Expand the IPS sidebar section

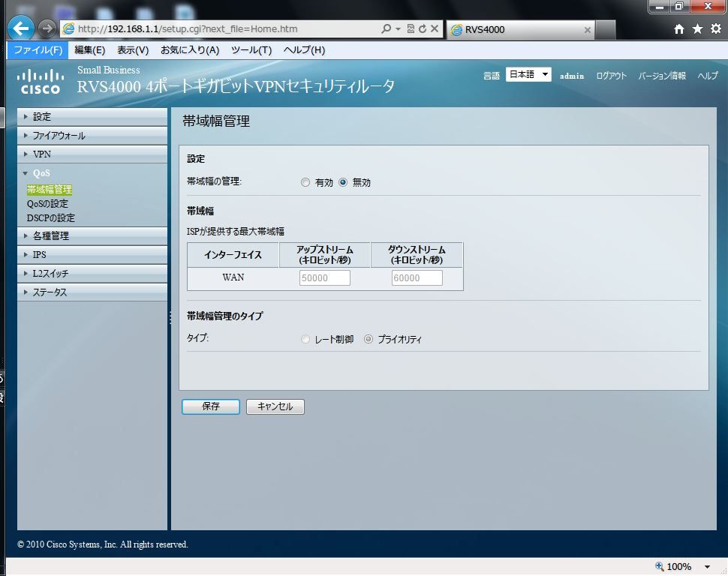click(x=92, y=255)
